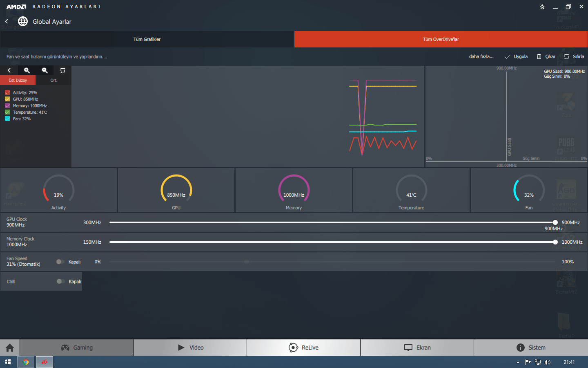Uncheck the Memory graph checkbox

[7, 105]
